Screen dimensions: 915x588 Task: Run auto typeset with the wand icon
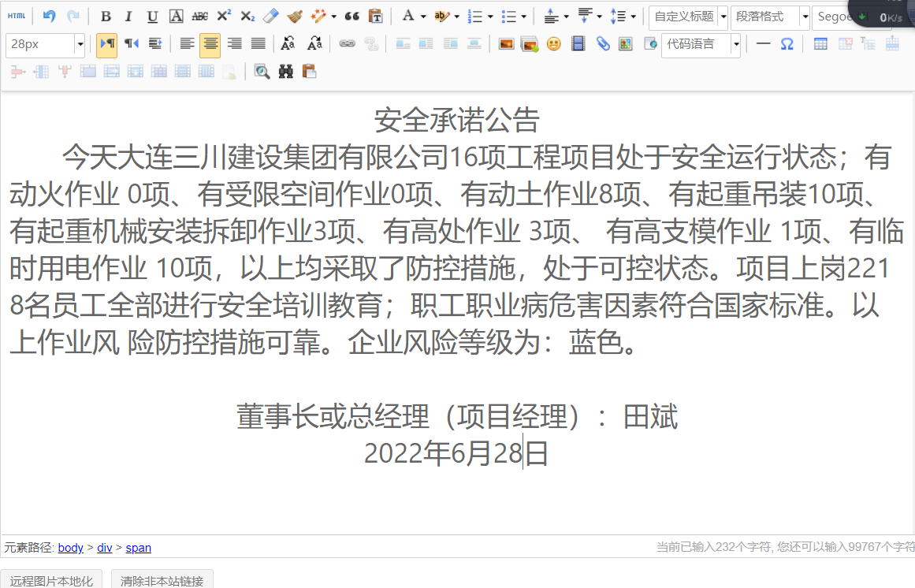coord(318,17)
